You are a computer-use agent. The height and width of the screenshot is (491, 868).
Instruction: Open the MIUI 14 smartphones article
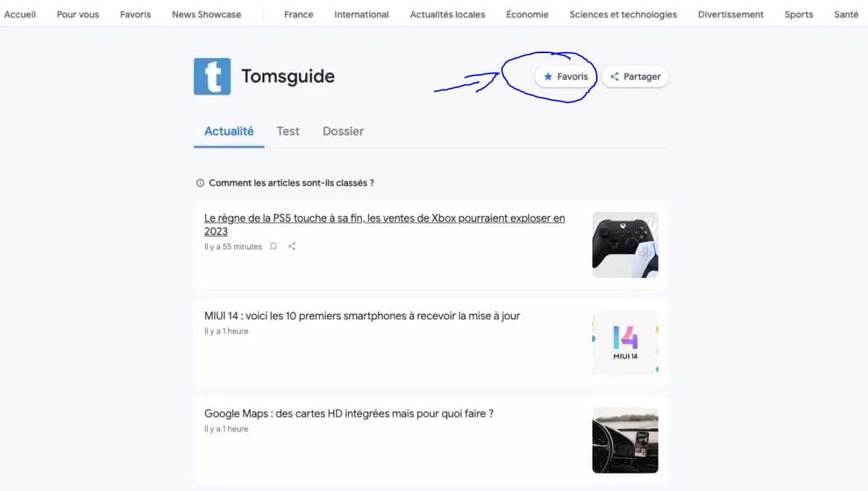(x=362, y=316)
